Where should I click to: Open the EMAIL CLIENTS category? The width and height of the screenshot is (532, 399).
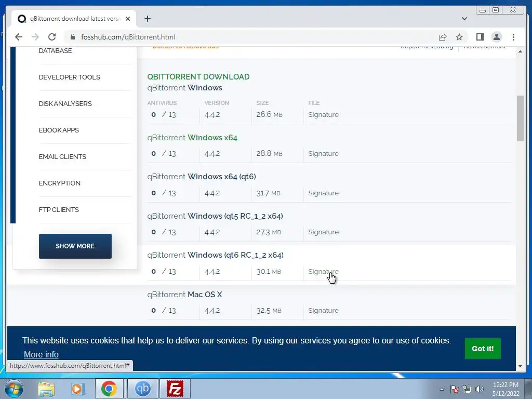point(62,156)
